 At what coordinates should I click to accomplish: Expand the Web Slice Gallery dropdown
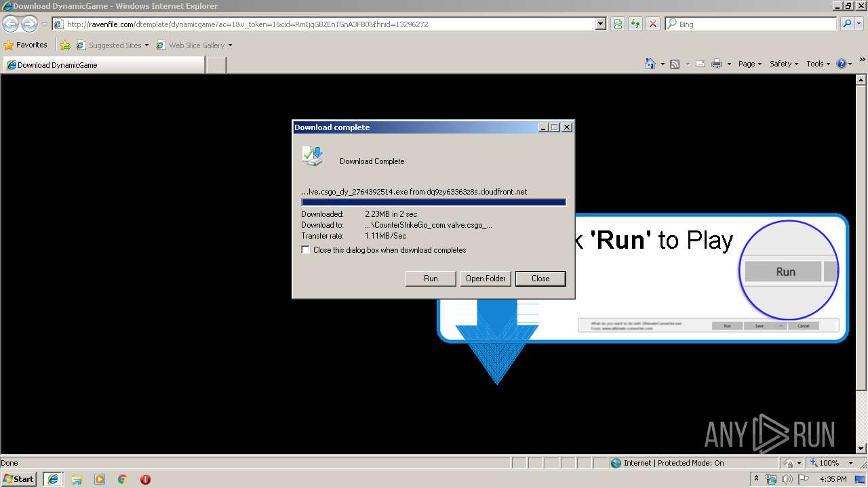pos(230,45)
